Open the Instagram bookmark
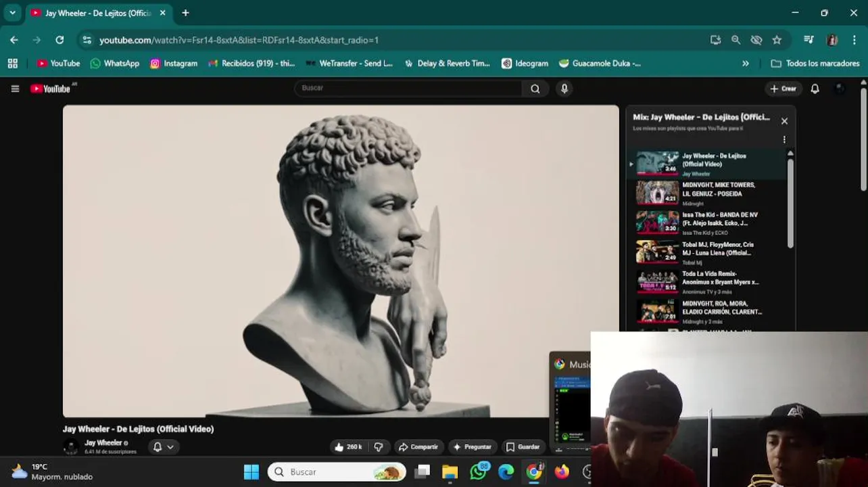Screen dimensions: 868x487 (174, 63)
